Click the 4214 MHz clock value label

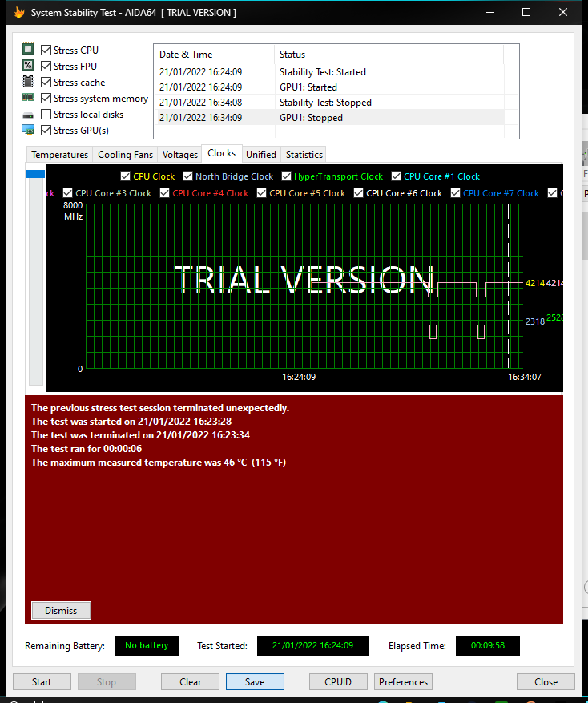coord(534,283)
